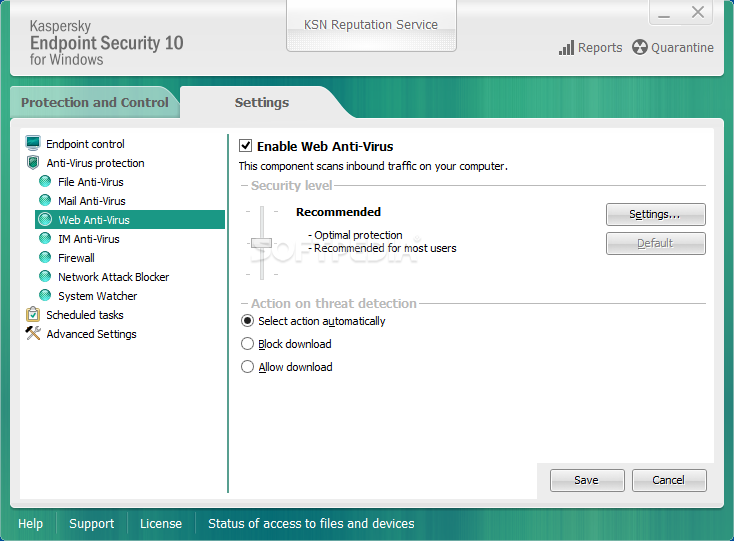Click the Endpoint control monitor icon
Viewport: 734px width, 541px height.
33,143
